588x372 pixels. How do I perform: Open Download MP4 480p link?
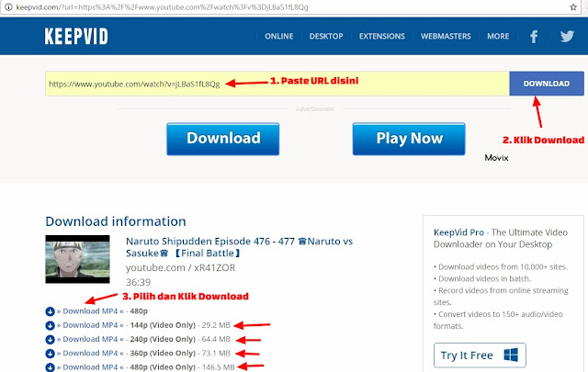tap(90, 311)
